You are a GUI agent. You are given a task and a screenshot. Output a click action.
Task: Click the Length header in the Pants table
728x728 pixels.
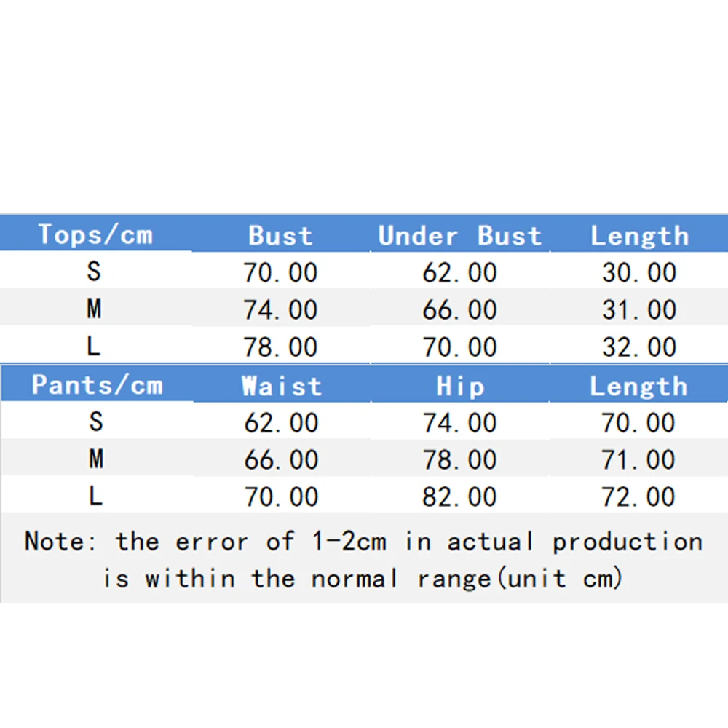(638, 386)
